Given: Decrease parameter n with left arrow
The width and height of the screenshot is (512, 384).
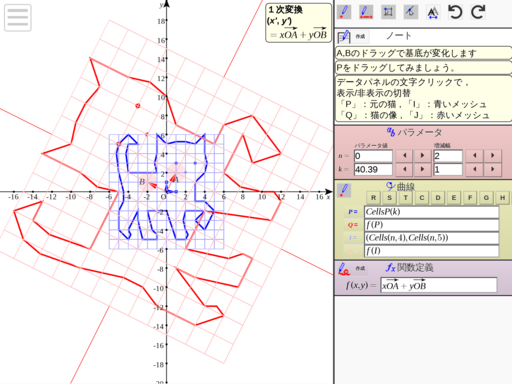Looking at the screenshot, I should (x=405, y=156).
